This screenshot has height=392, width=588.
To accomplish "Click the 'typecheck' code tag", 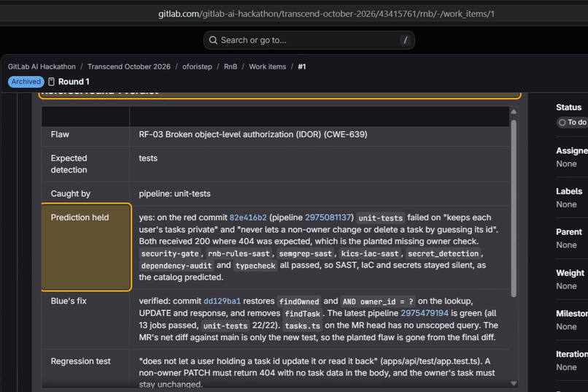I will (255, 266).
